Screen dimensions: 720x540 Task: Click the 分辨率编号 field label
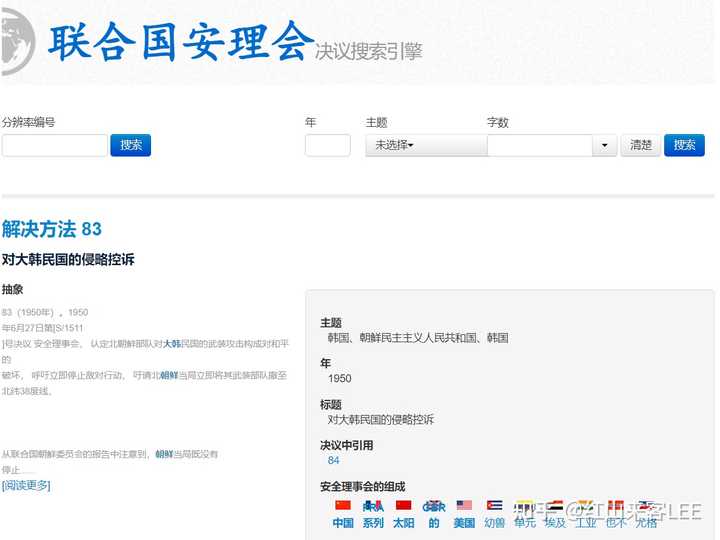click(28, 122)
